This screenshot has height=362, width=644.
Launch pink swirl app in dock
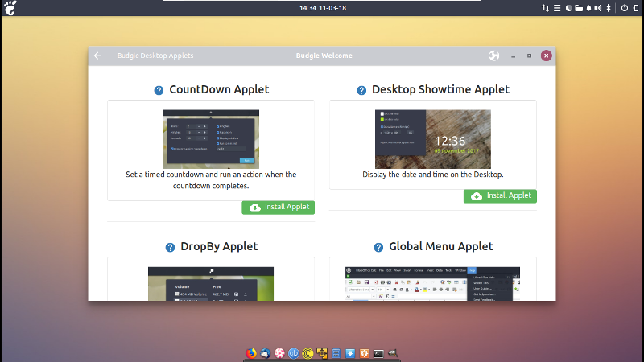click(279, 353)
